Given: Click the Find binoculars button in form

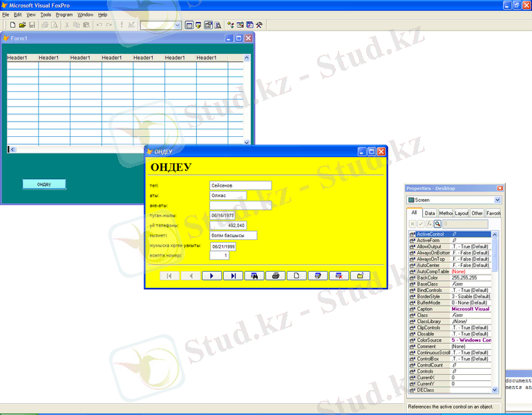Looking at the screenshot, I should [x=254, y=275].
